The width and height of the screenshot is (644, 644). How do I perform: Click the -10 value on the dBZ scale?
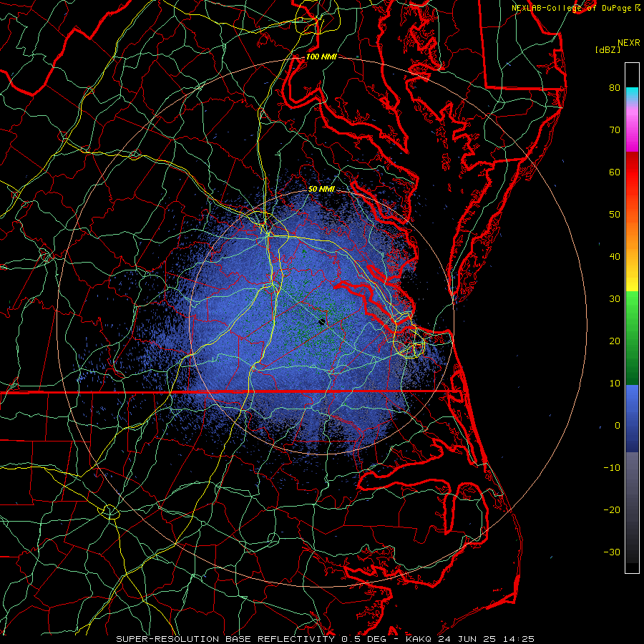[x=612, y=468]
